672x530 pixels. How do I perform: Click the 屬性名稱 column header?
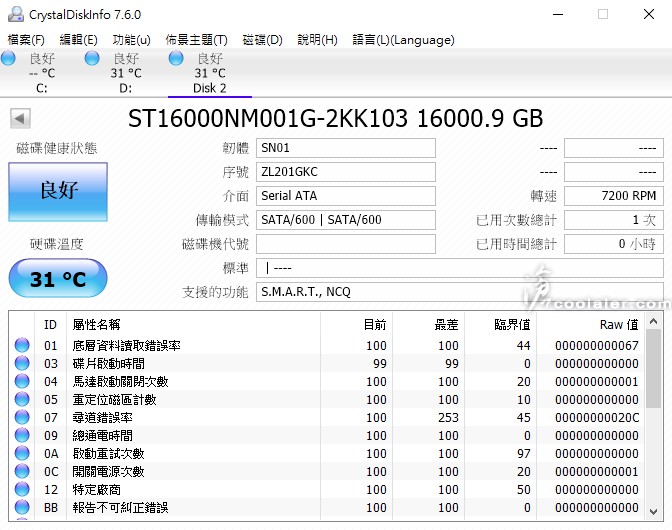point(193,324)
